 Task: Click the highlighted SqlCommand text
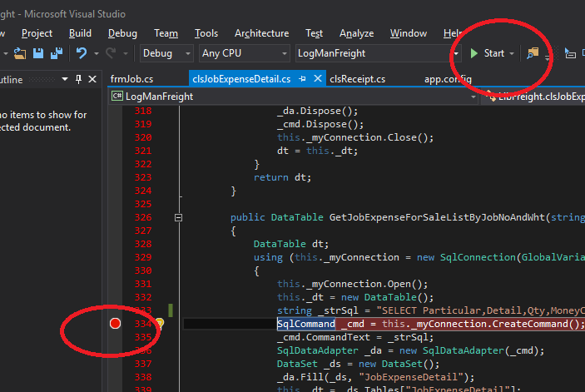(306, 324)
